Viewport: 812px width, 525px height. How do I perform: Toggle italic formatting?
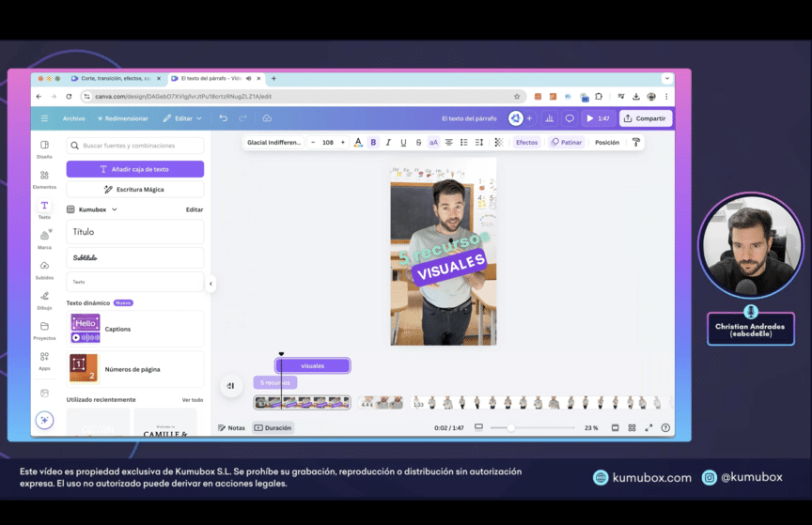pyautogui.click(x=388, y=143)
